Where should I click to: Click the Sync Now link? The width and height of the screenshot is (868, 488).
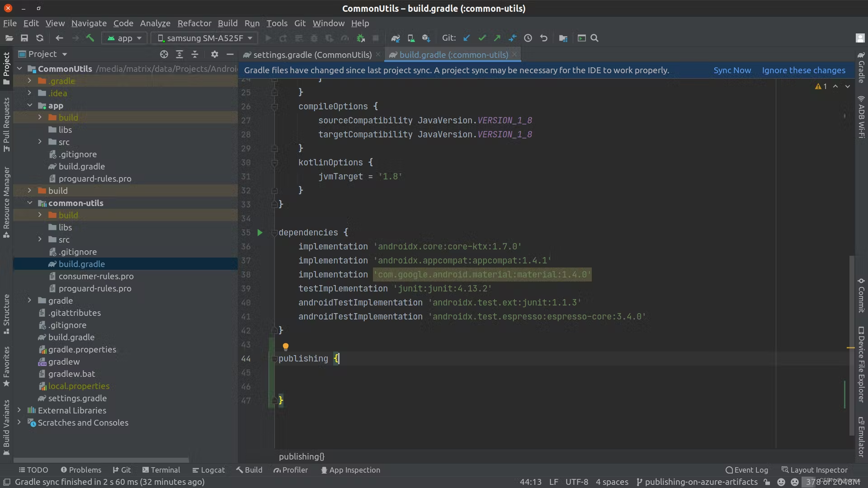[x=732, y=70]
